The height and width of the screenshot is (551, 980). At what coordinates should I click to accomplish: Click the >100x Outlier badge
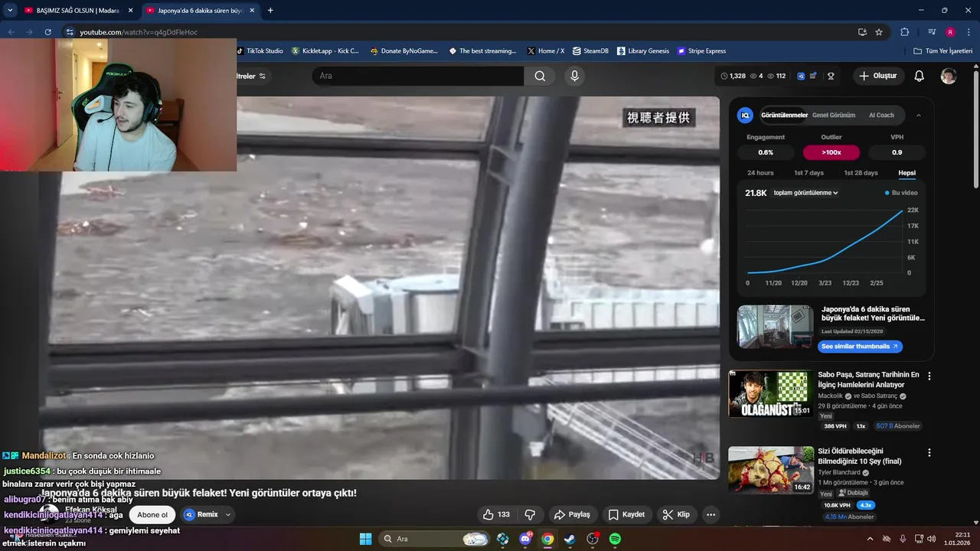click(x=831, y=152)
